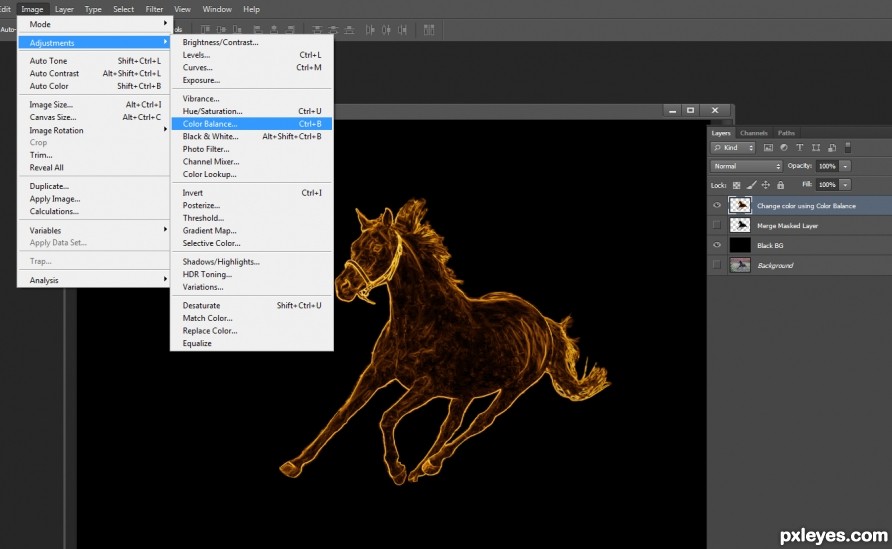Click Align right edges icon in options bar
Viewport: 892px width, 549px height.
coord(290,30)
